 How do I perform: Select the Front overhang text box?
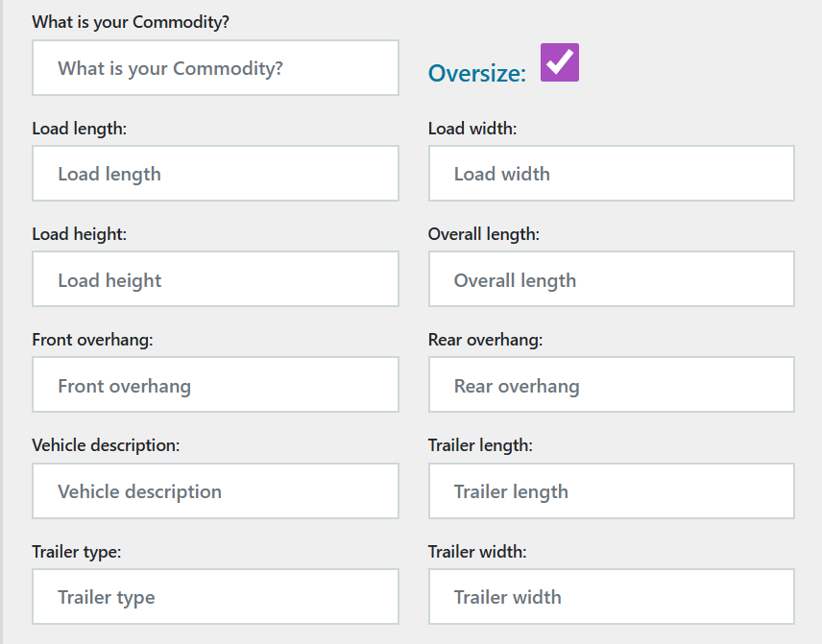pos(215,385)
